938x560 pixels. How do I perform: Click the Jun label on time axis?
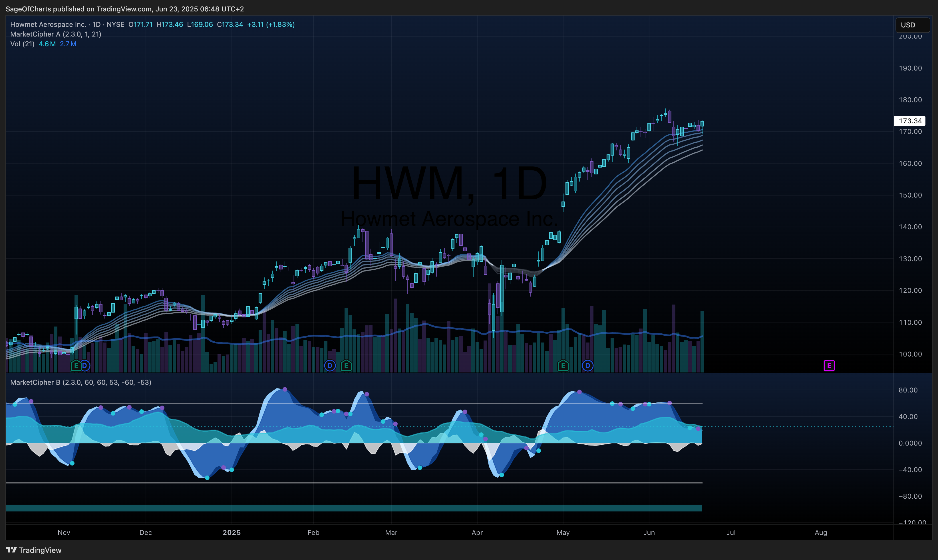pyautogui.click(x=649, y=533)
